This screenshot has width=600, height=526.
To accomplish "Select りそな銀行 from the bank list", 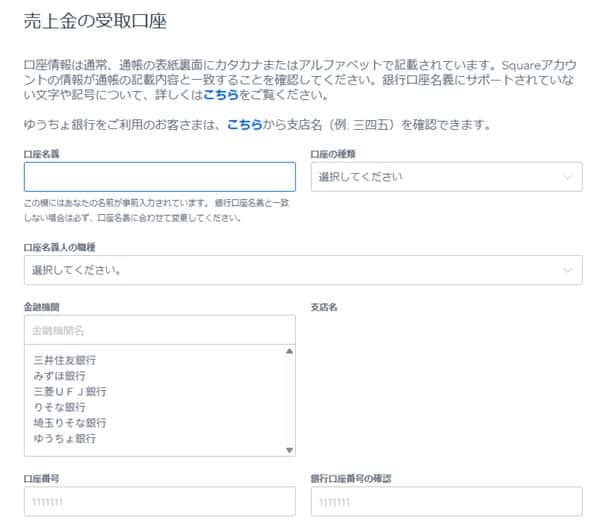I will 60,407.
